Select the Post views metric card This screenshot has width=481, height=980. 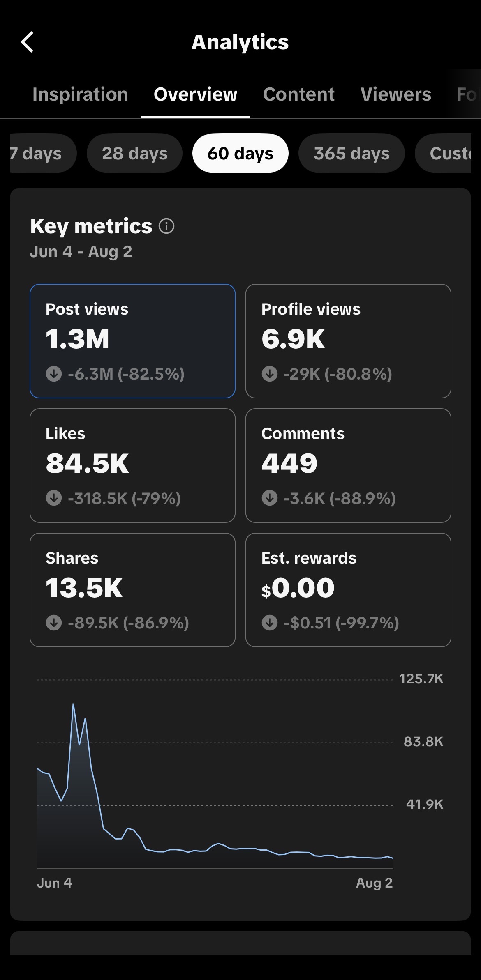click(x=132, y=341)
